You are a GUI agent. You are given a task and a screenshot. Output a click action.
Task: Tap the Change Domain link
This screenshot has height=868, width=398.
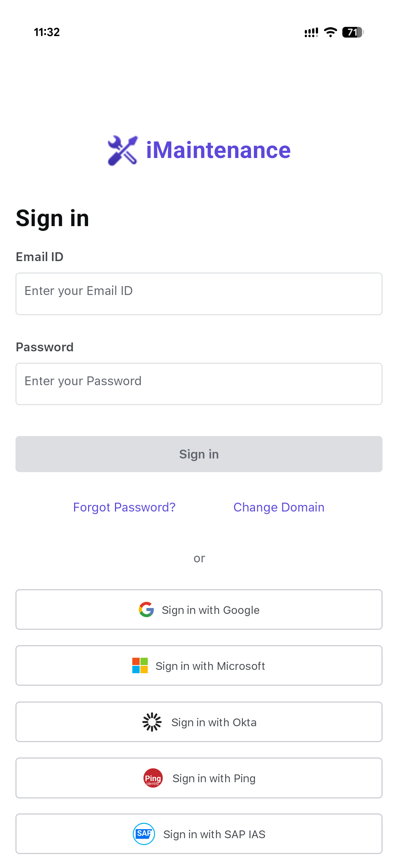(x=279, y=507)
